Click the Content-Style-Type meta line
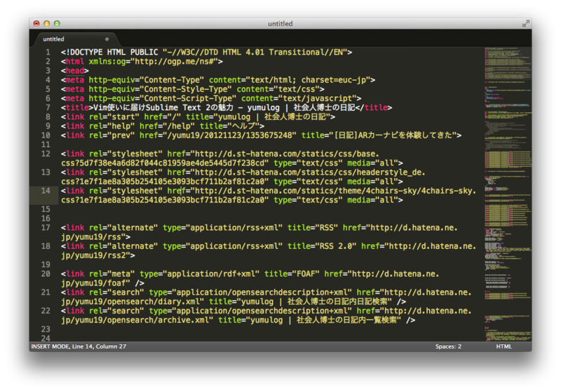 click(192, 89)
